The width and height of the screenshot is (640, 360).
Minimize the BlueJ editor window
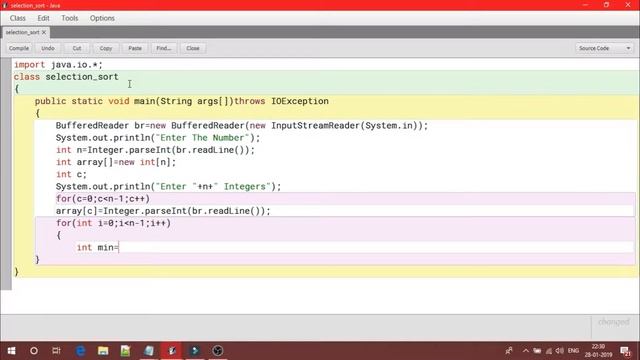pyautogui.click(x=585, y=5)
